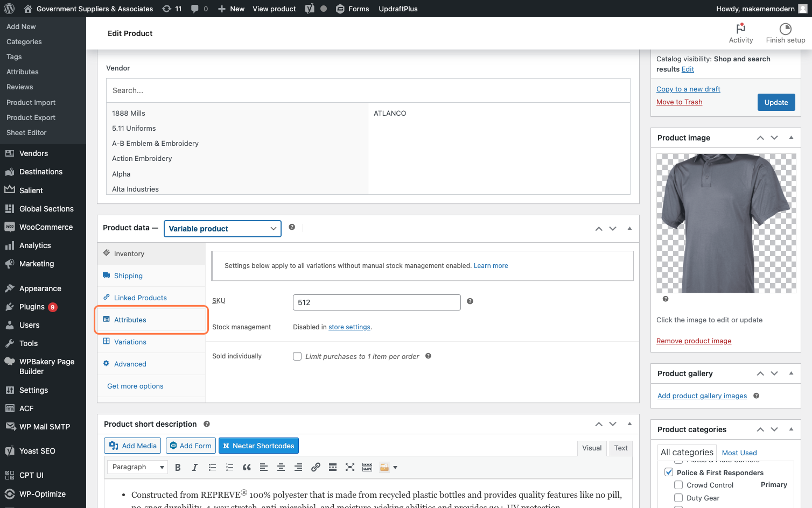Collapse the Product gallery panel toggle triangle
This screenshot has width=812, height=508.
click(x=791, y=373)
